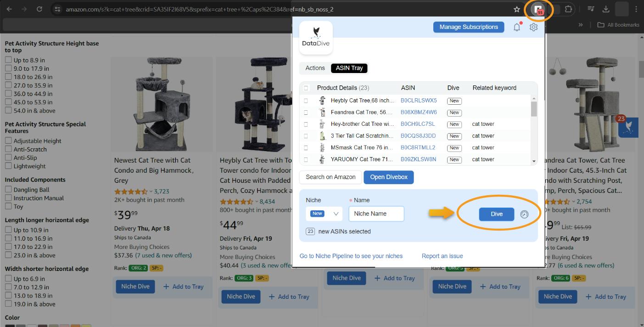The height and width of the screenshot is (327, 644).
Task: Open Go to Niche Pipeline link
Action: (x=351, y=256)
